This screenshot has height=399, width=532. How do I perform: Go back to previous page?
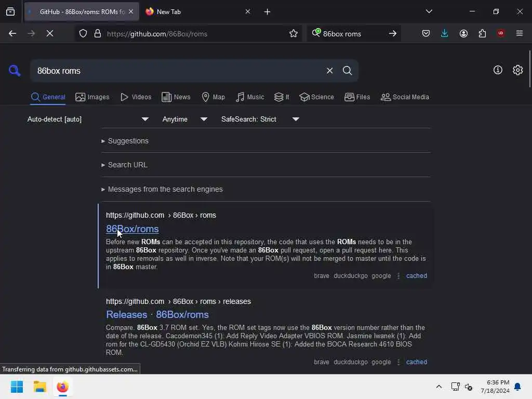point(12,33)
